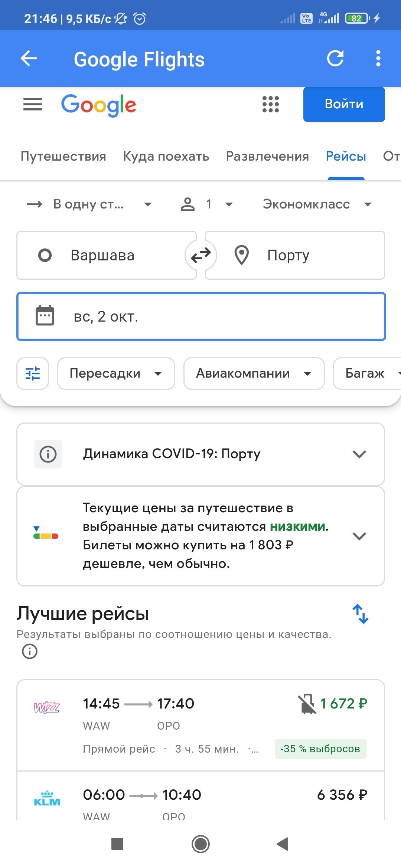Switch to the Куда поехать tab
The image size is (401, 868).
(166, 156)
